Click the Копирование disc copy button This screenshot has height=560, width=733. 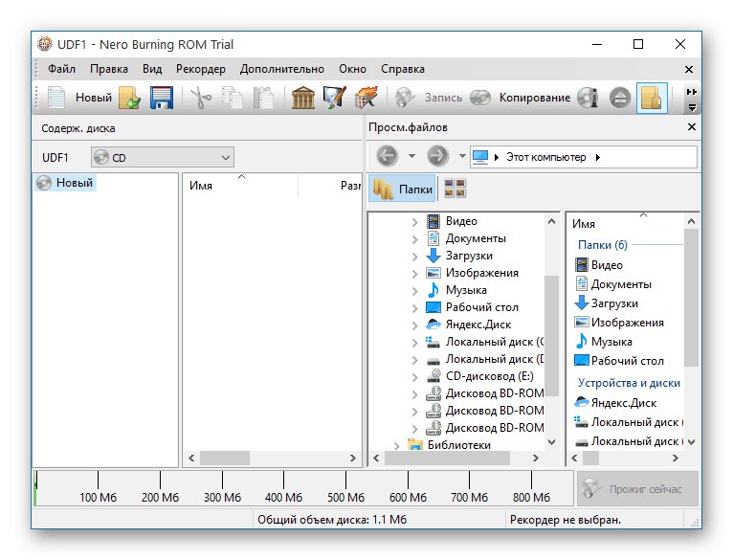click(522, 98)
